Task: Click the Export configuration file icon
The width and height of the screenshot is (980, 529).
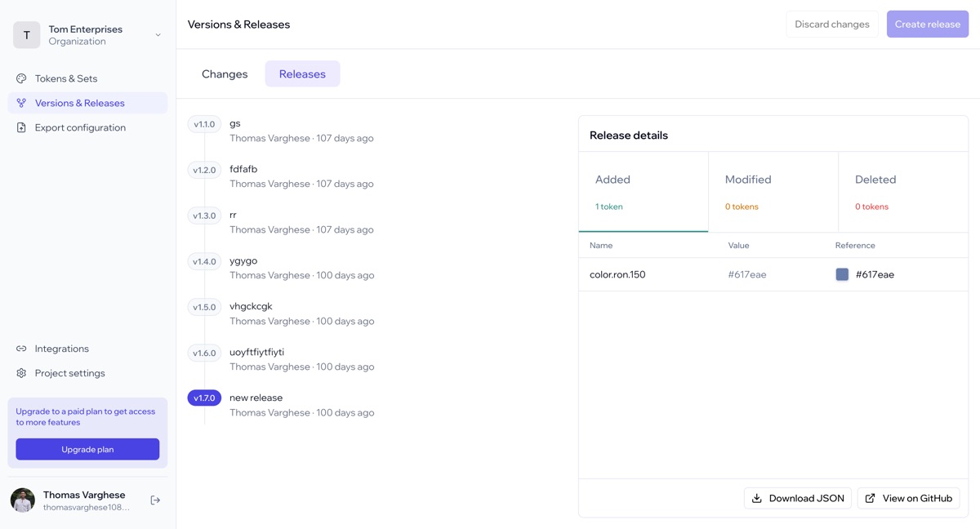Action: 21,127
